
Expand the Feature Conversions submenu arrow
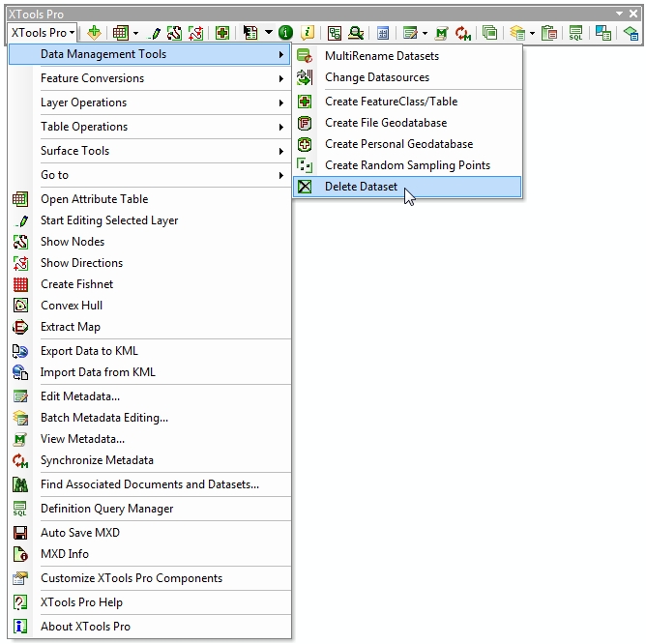[281, 78]
